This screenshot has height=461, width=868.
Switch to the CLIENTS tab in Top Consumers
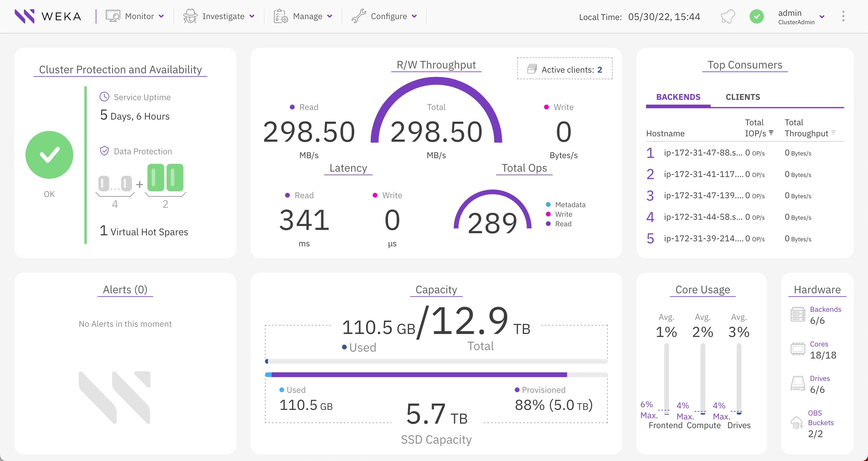click(x=743, y=97)
